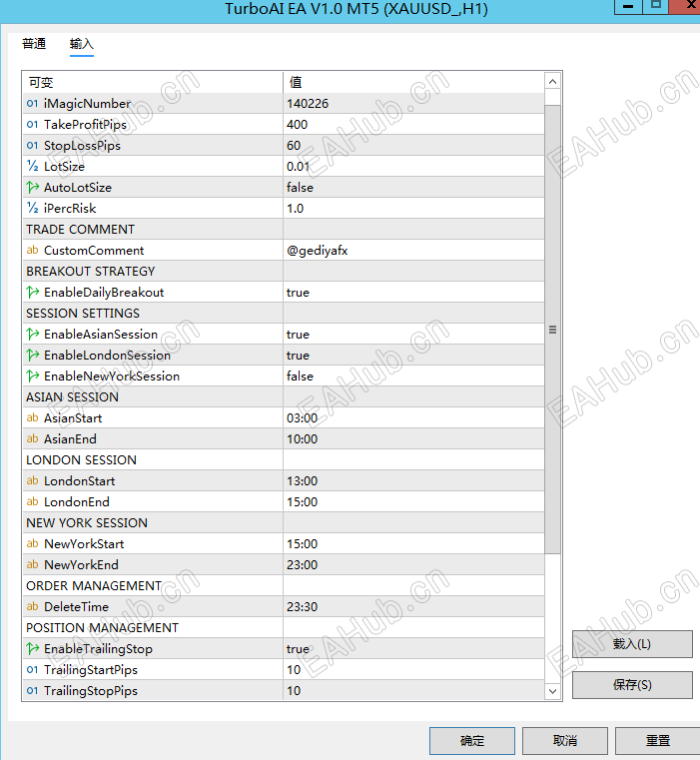
Task: Click the string icon beside LondonStart
Action: click(x=32, y=480)
